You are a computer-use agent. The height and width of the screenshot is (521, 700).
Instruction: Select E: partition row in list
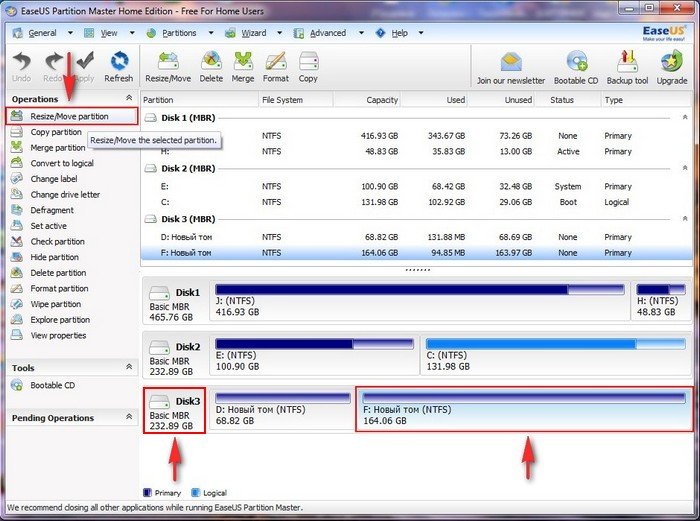(x=416, y=186)
